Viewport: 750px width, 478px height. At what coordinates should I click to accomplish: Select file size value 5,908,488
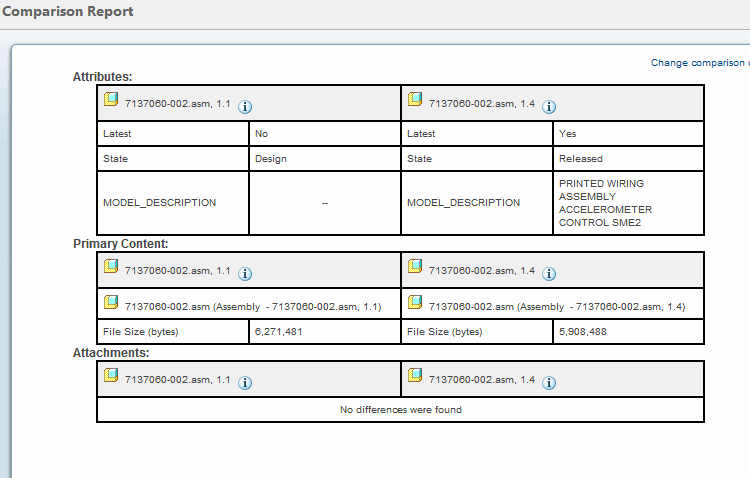click(x=583, y=332)
